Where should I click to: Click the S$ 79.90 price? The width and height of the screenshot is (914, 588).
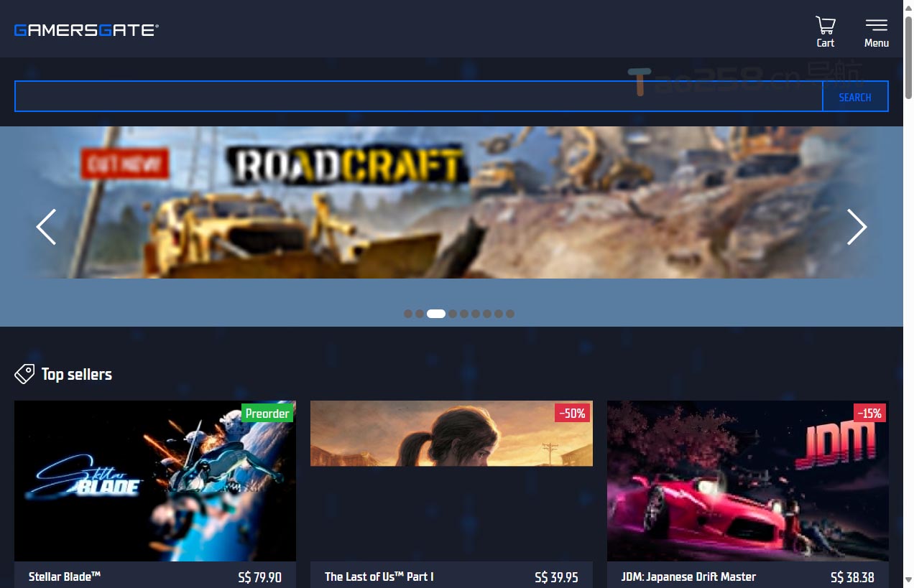[x=259, y=577]
